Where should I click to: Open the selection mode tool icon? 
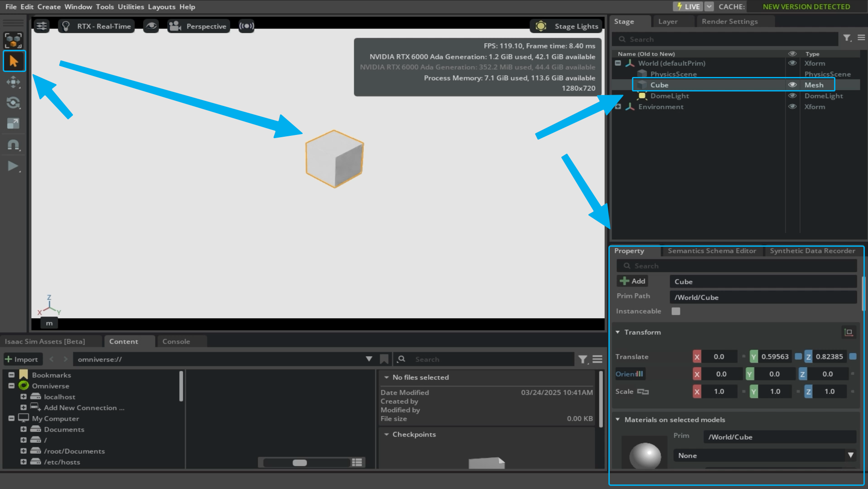[13, 40]
